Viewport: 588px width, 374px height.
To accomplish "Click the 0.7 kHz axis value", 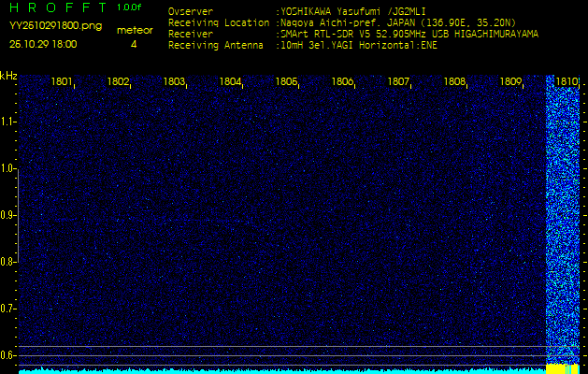I will point(7,309).
